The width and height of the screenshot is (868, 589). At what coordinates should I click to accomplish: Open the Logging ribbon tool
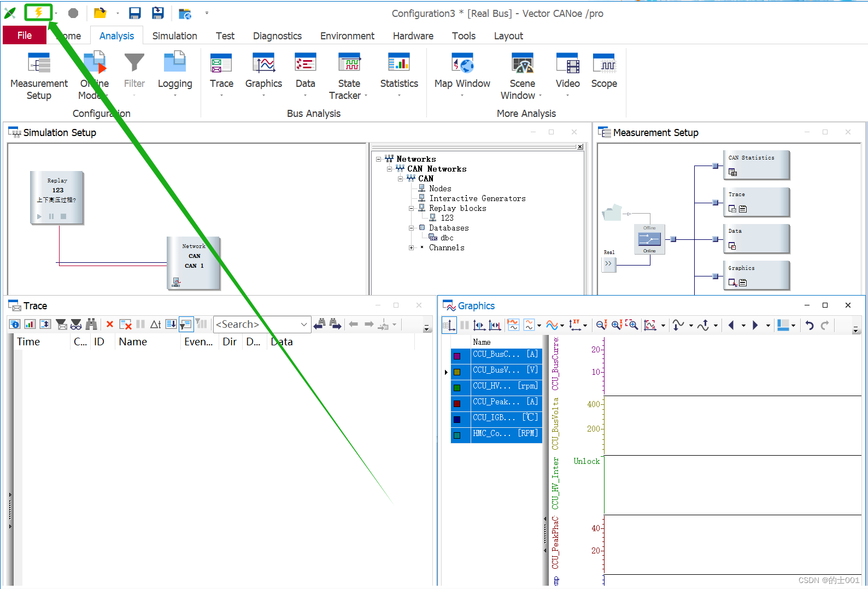click(175, 75)
